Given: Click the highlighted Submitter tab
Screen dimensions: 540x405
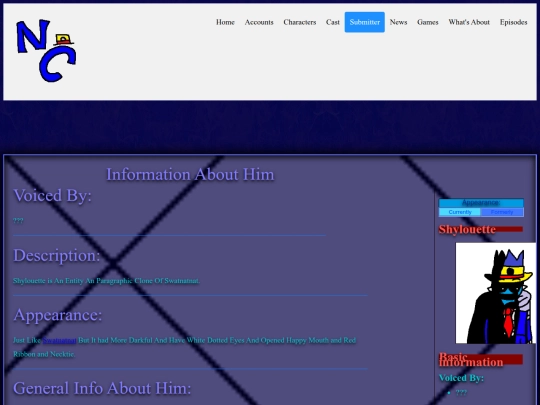Looking at the screenshot, I should click(365, 22).
